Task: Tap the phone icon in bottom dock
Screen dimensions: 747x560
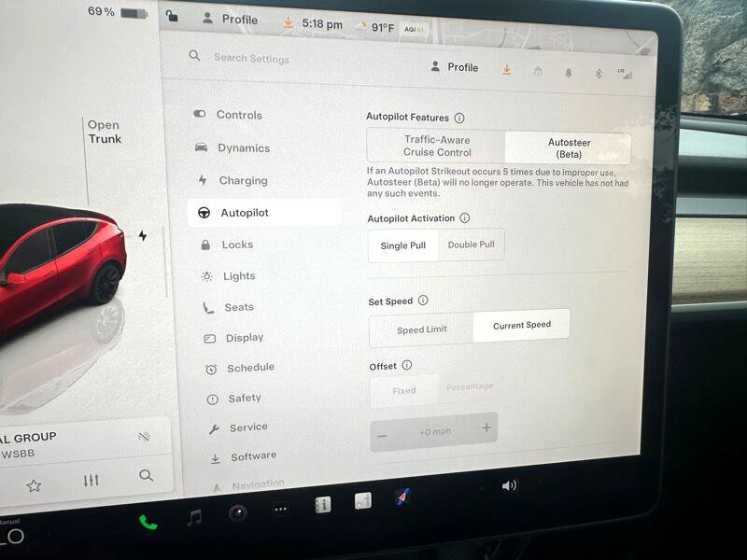Action: [148, 521]
